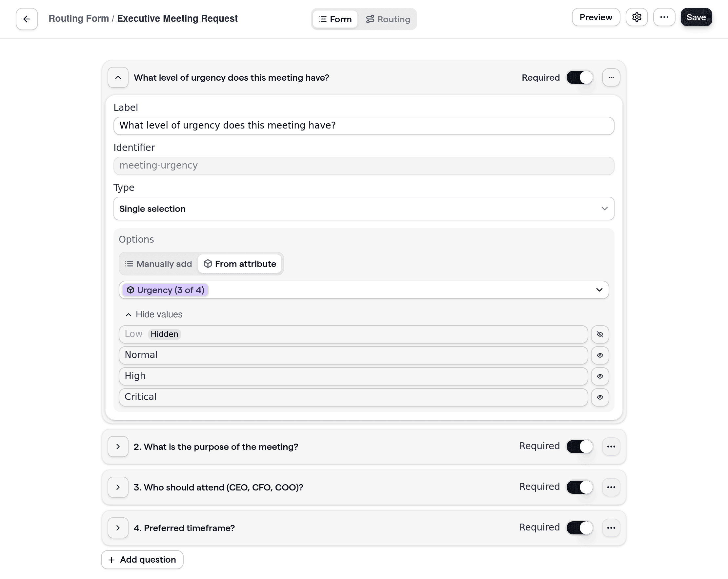Switch to the Form tab
This screenshot has width=728, height=579.
(x=334, y=19)
